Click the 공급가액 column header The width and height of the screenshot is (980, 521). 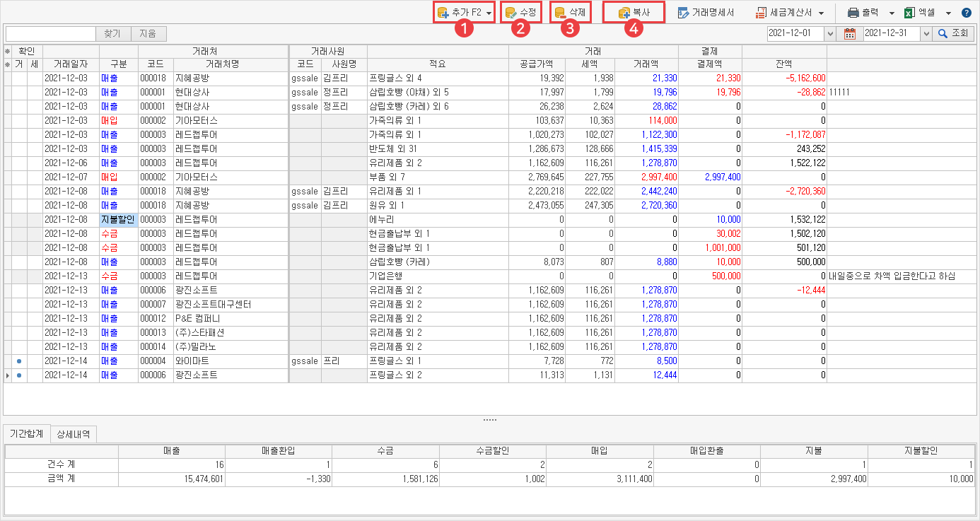pos(537,64)
